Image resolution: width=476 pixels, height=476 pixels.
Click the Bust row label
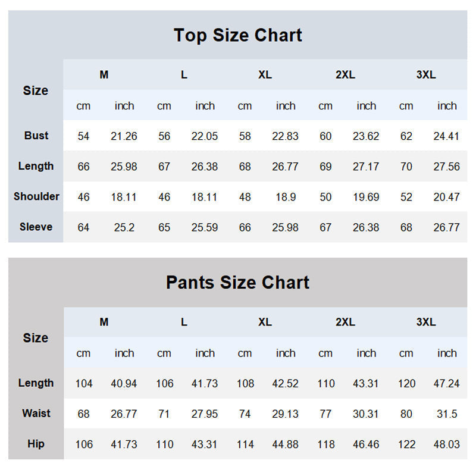click(x=36, y=136)
